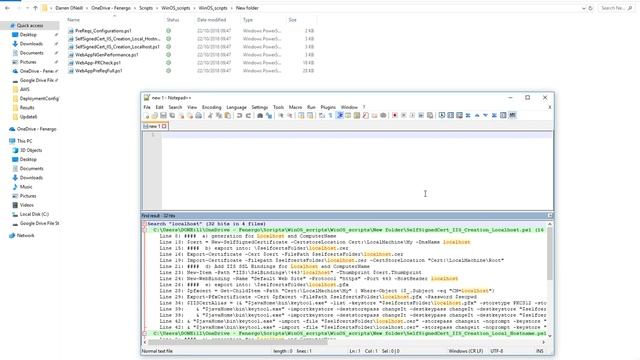Click the Folder as Workspace icon

tap(374, 116)
